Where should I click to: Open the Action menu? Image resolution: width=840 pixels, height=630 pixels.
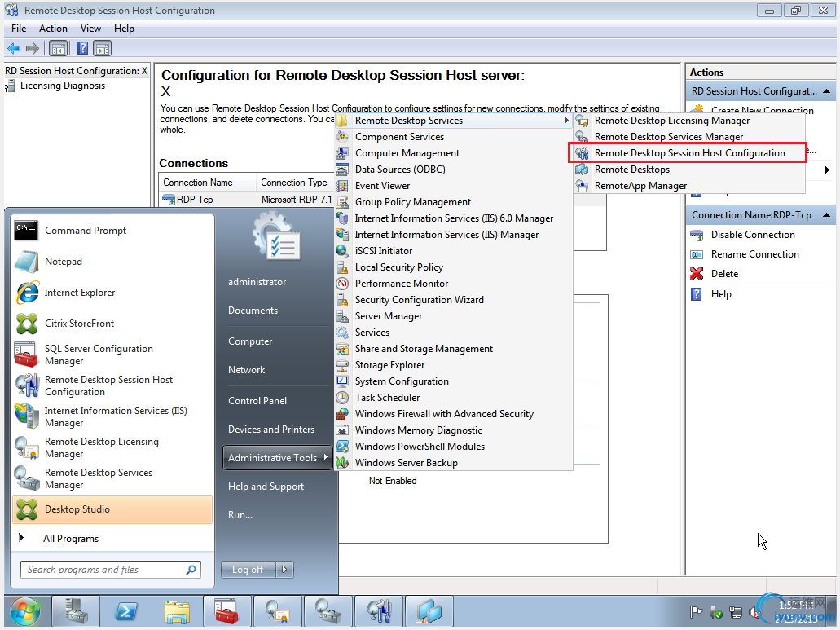[53, 29]
